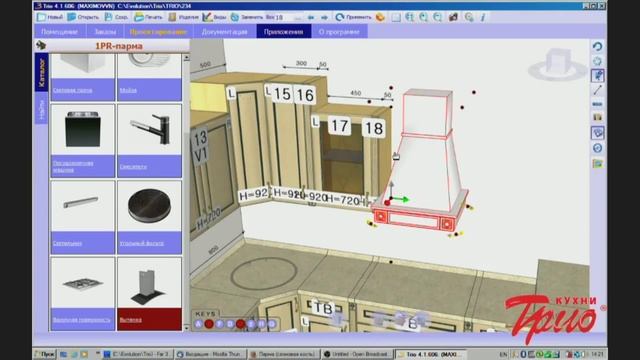Click the Windows Пуск start button

click(44, 354)
